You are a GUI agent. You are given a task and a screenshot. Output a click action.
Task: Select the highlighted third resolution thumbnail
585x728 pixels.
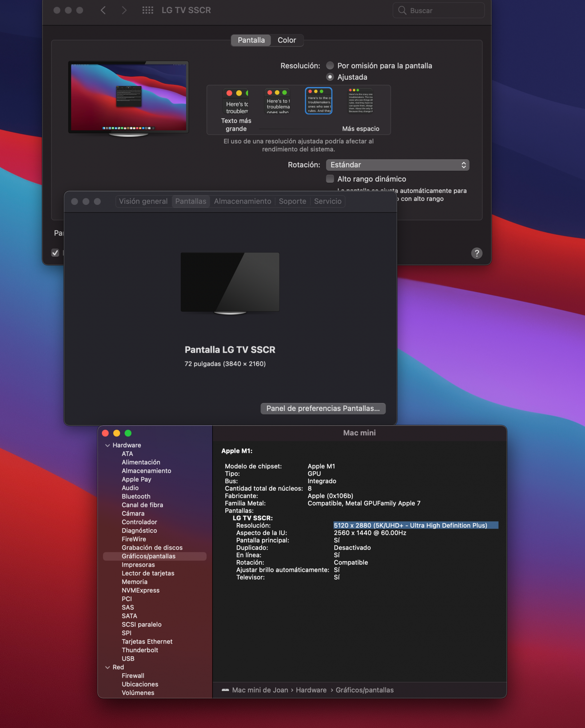319,101
